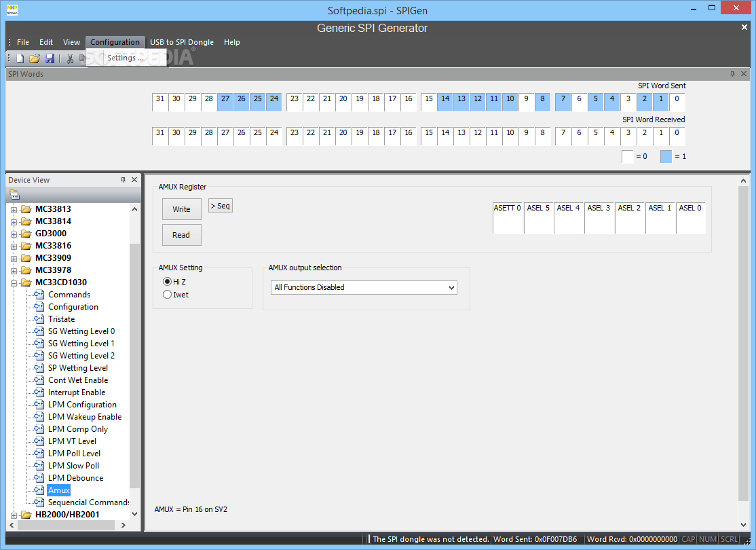Expand the MC33814 folder

pyautogui.click(x=14, y=222)
